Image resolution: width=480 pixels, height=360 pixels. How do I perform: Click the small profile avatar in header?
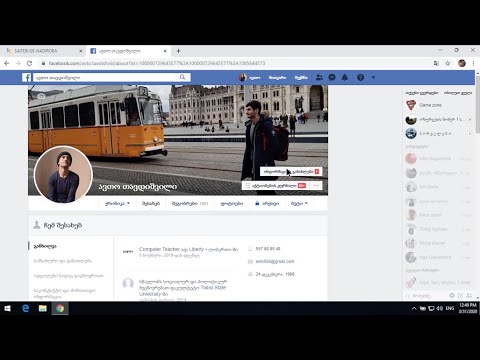(243, 77)
